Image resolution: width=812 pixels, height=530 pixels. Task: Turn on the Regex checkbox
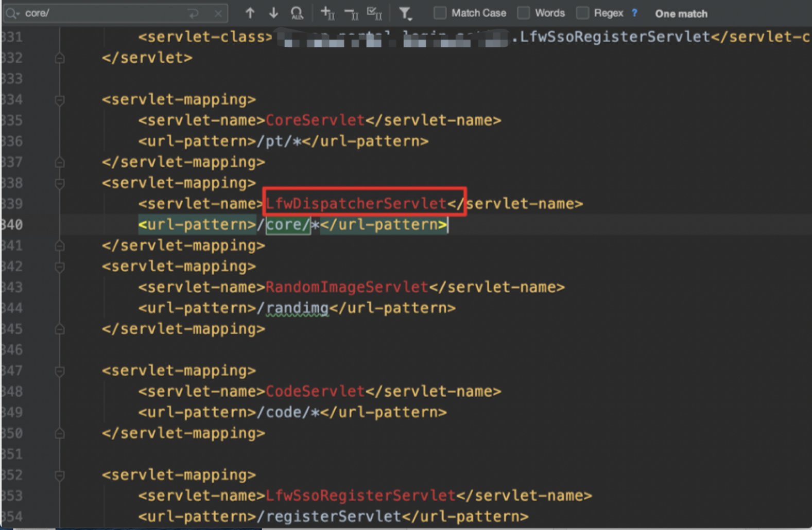pyautogui.click(x=583, y=13)
